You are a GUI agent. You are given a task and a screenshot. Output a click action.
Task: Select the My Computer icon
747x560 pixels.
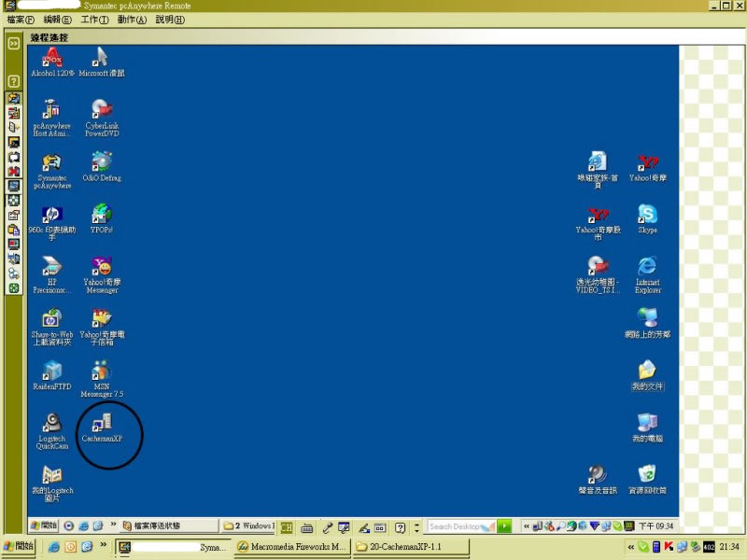click(x=647, y=427)
